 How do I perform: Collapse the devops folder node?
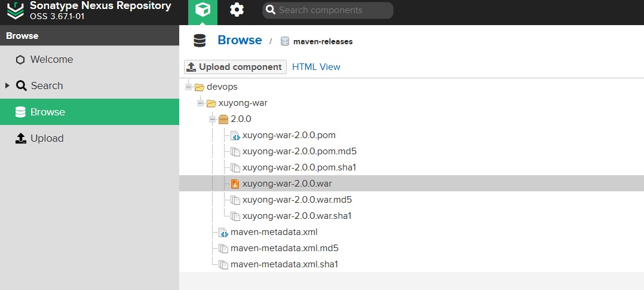pyautogui.click(x=189, y=87)
